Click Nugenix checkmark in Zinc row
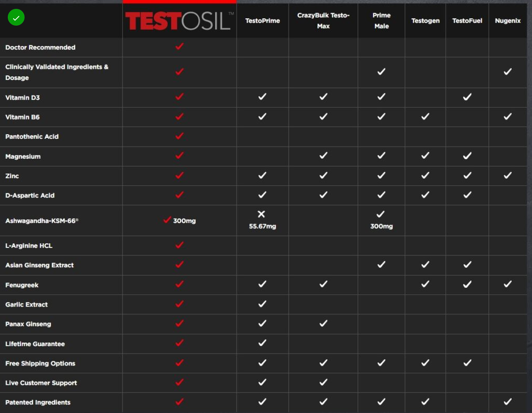 coord(507,175)
